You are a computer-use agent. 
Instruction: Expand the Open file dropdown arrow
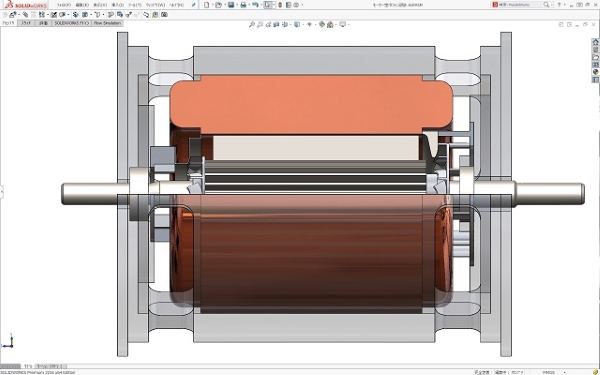tap(224, 5)
